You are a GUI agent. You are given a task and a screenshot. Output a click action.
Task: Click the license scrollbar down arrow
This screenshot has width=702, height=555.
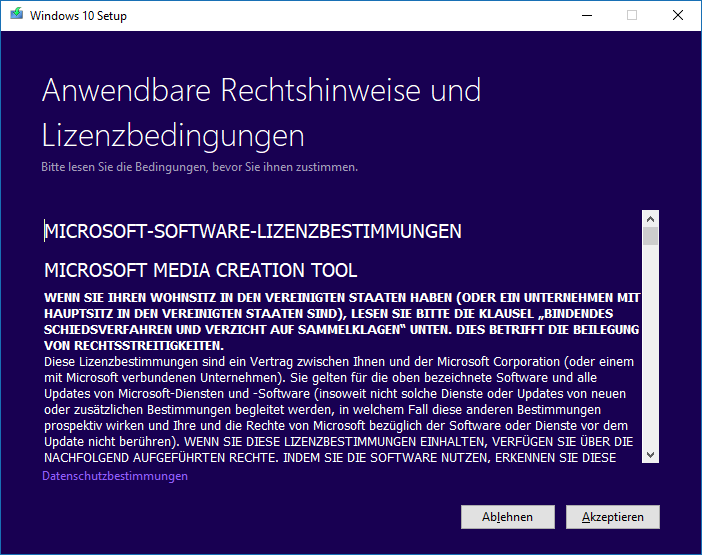650,455
